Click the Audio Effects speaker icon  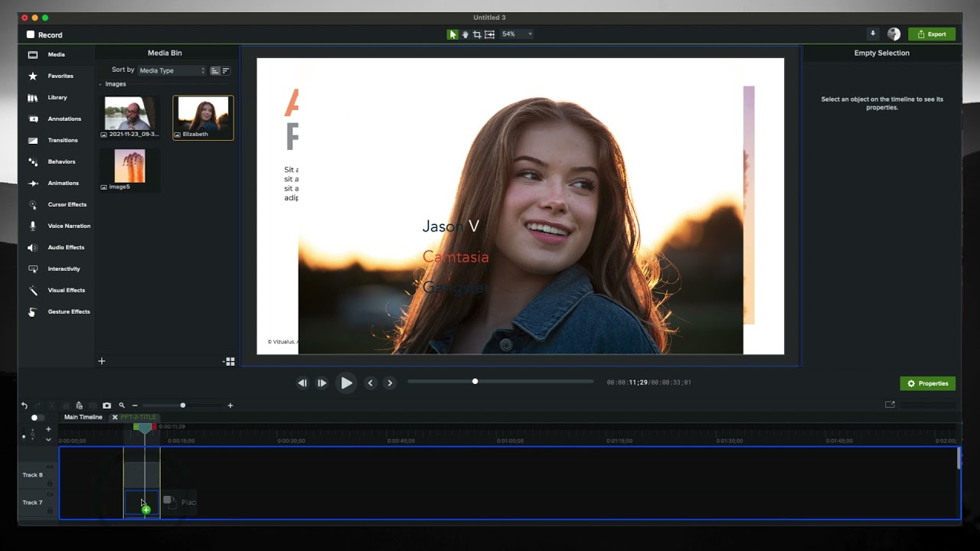click(x=33, y=247)
